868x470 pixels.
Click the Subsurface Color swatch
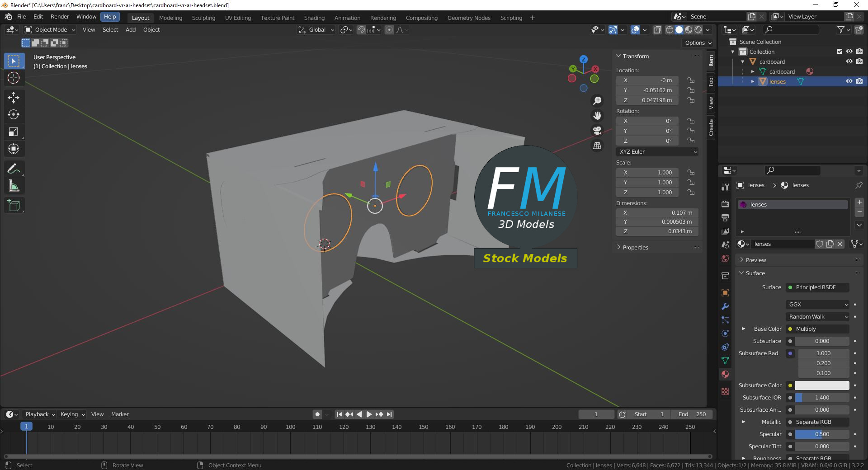pos(822,385)
